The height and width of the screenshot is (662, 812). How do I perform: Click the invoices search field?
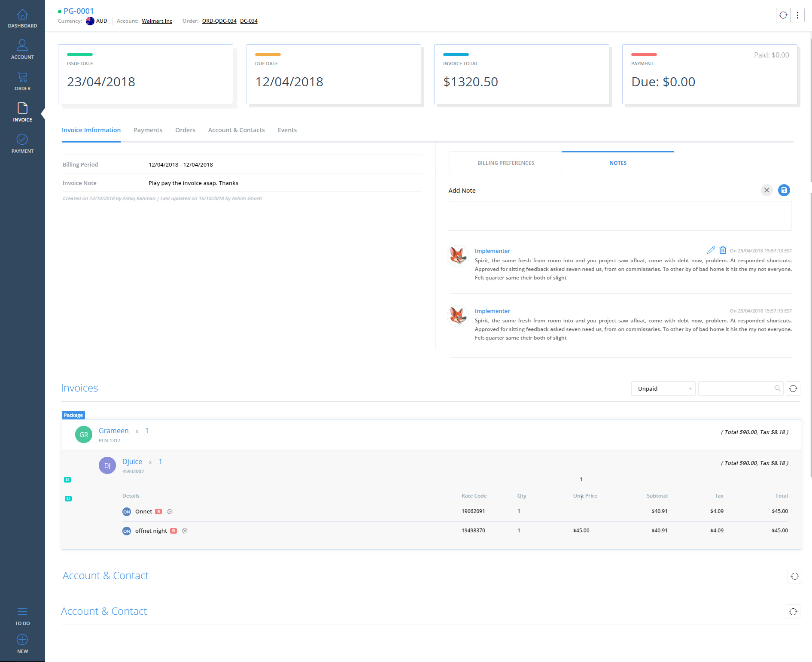click(x=736, y=389)
